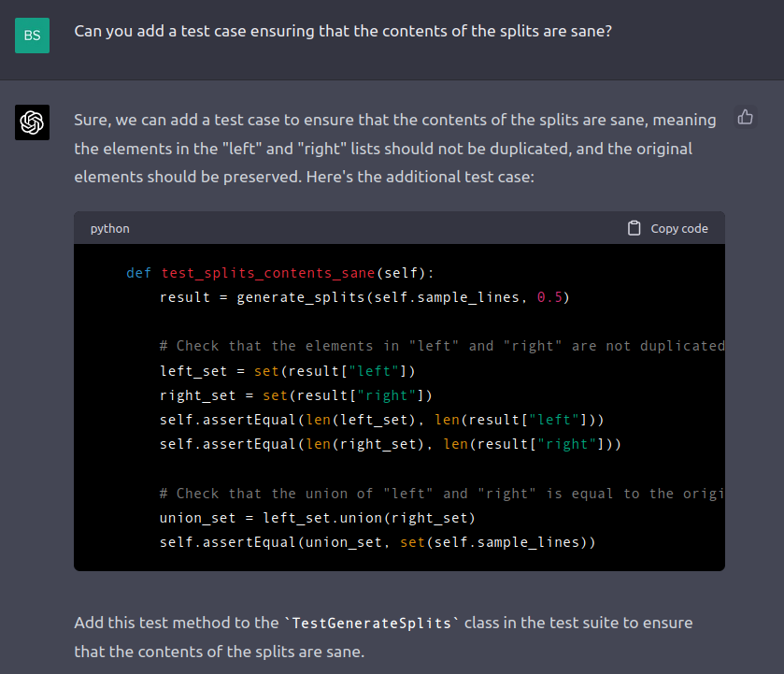This screenshot has width=784, height=674.
Task: Click the BS user avatar
Action: [32, 36]
